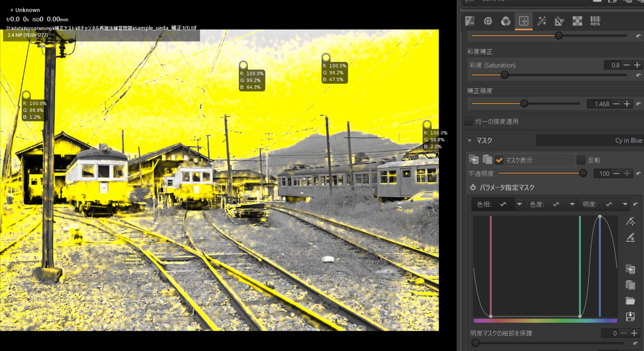Viewport: 644px width, 351px height.
Task: Reset the 彩度 (Saturation) slider to default
Action: tap(638, 75)
